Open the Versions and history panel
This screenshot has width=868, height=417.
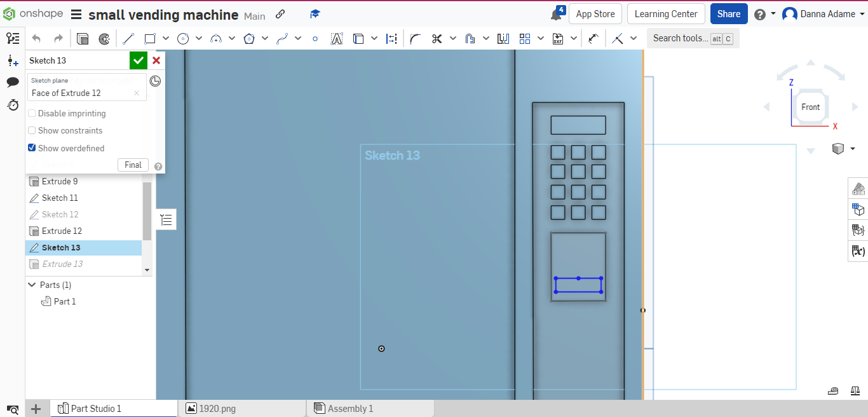click(x=13, y=105)
